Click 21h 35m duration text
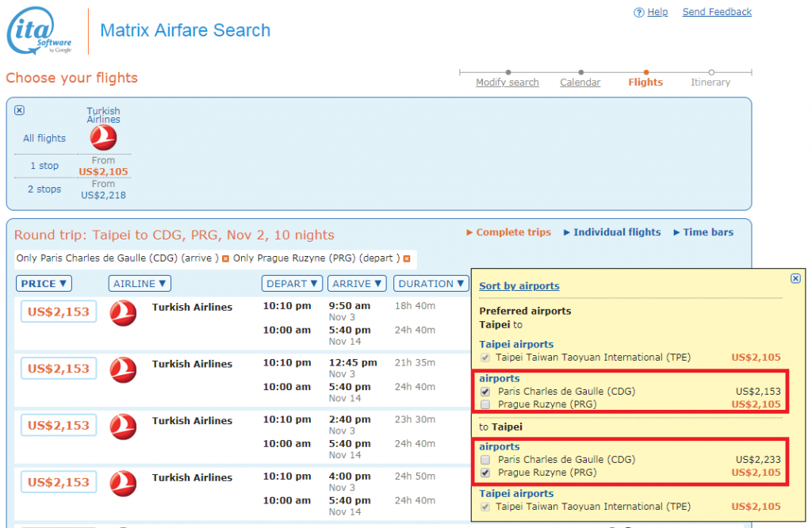The image size is (812, 528). point(415,363)
